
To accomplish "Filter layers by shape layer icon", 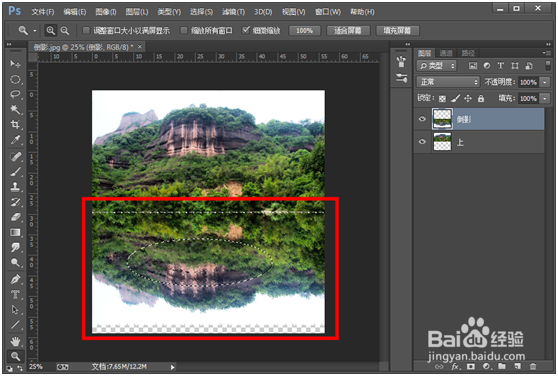I will [x=515, y=66].
